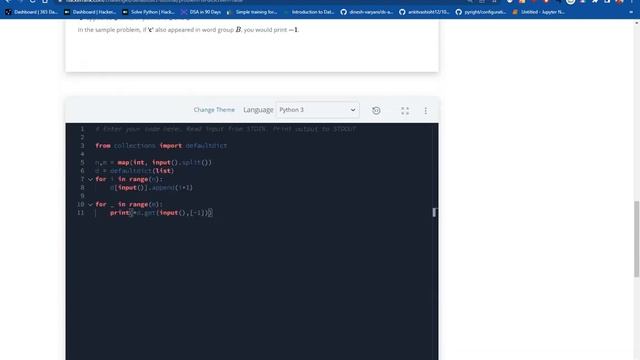Click the editor minimap marker at right edge

435,212
